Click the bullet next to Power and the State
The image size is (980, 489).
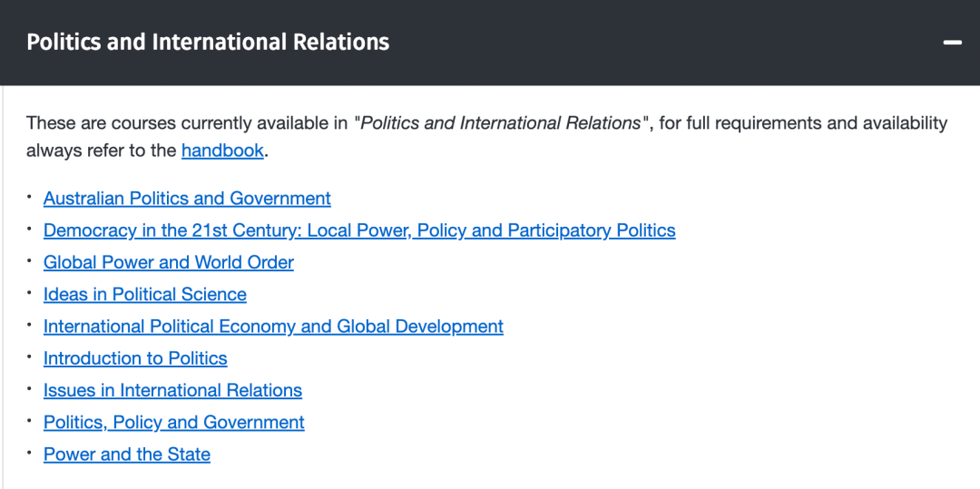29,452
